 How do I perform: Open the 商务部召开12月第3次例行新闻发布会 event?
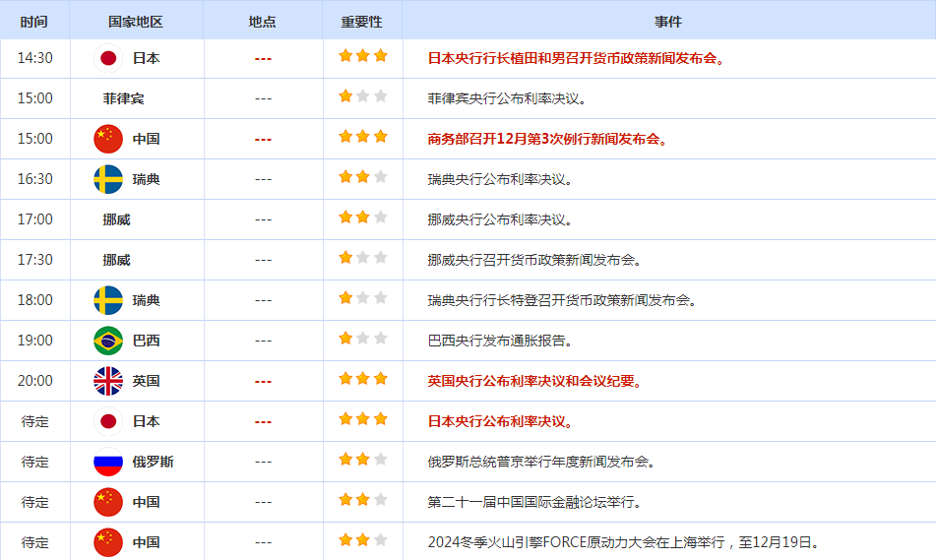(x=548, y=139)
